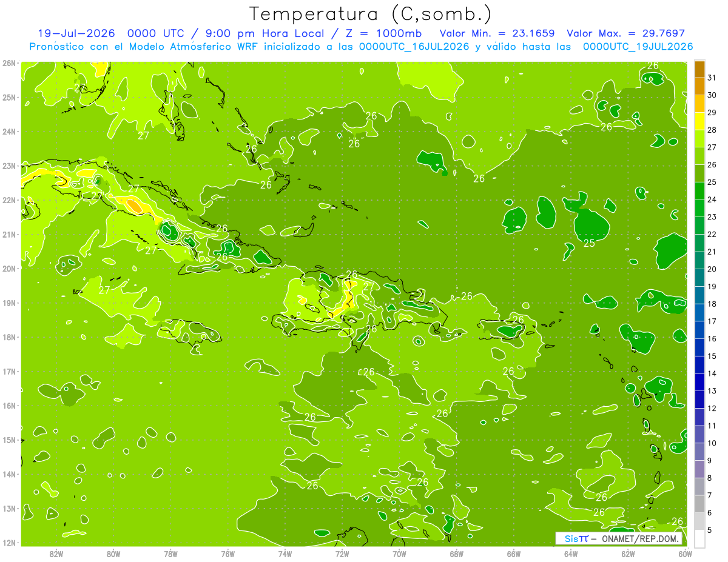The image size is (728, 562).
Task: Click the 18N latitude axis label
Action: [9, 337]
